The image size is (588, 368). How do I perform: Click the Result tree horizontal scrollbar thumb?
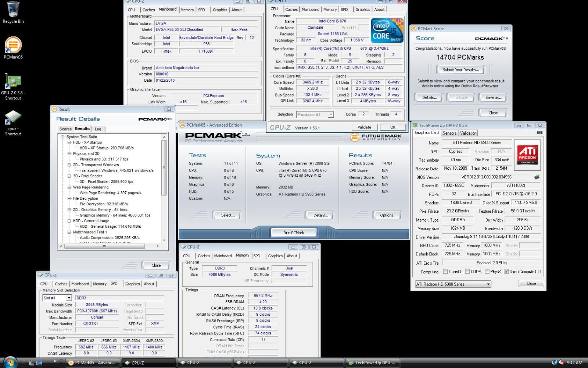tap(104, 246)
